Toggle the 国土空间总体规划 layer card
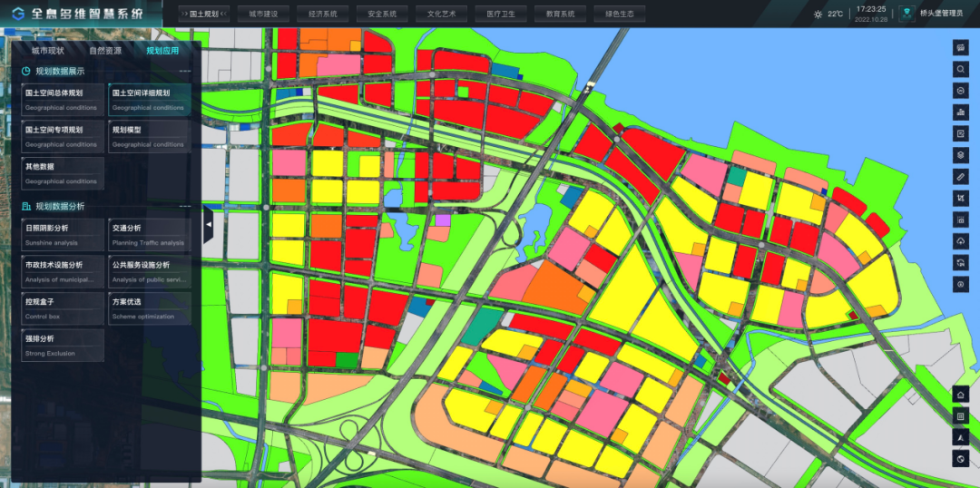 tap(63, 99)
